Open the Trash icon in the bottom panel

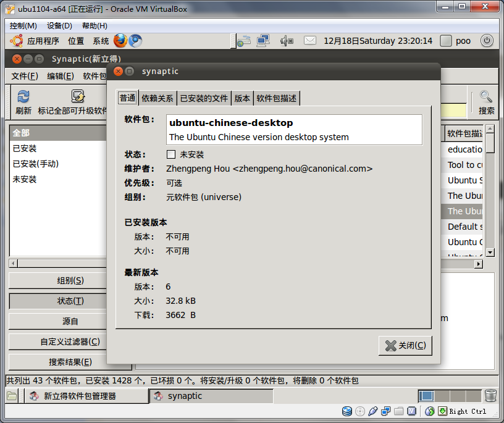(490, 396)
